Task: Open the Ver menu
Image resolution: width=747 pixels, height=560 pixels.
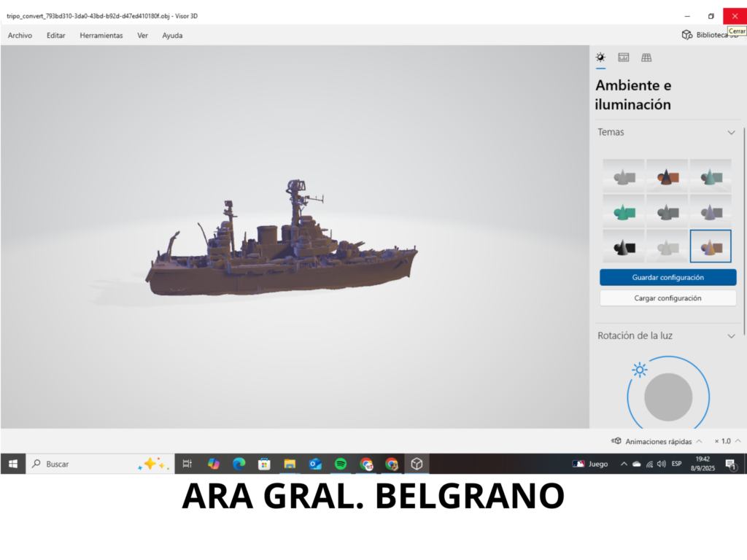Action: (x=142, y=35)
